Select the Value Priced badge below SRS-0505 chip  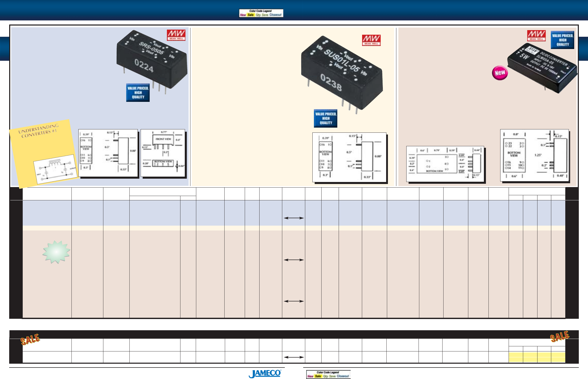[x=138, y=93]
